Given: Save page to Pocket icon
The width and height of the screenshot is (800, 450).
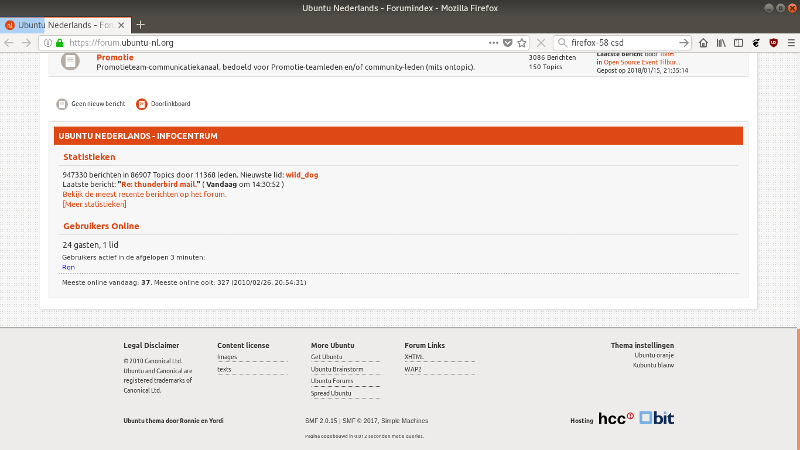Looking at the screenshot, I should pyautogui.click(x=508, y=43).
